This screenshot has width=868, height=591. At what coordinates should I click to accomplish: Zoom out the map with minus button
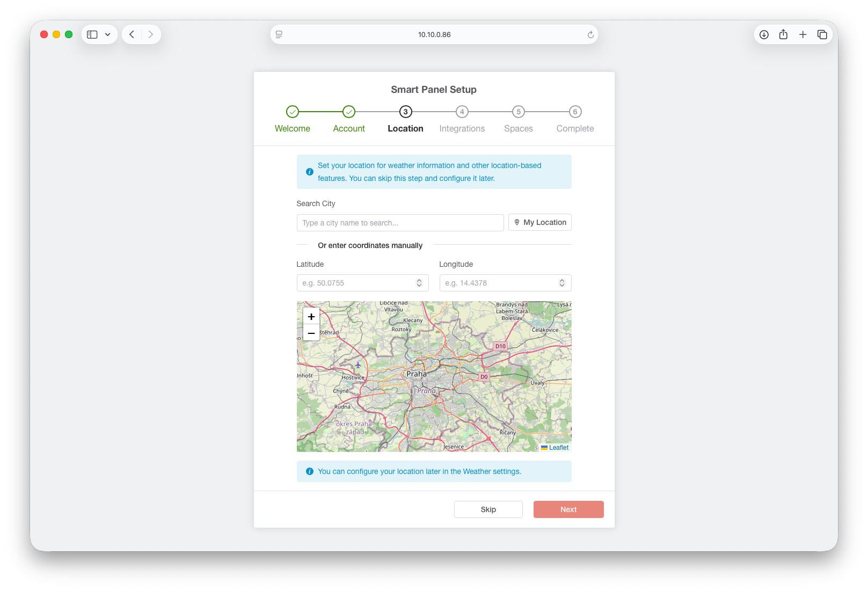click(311, 333)
